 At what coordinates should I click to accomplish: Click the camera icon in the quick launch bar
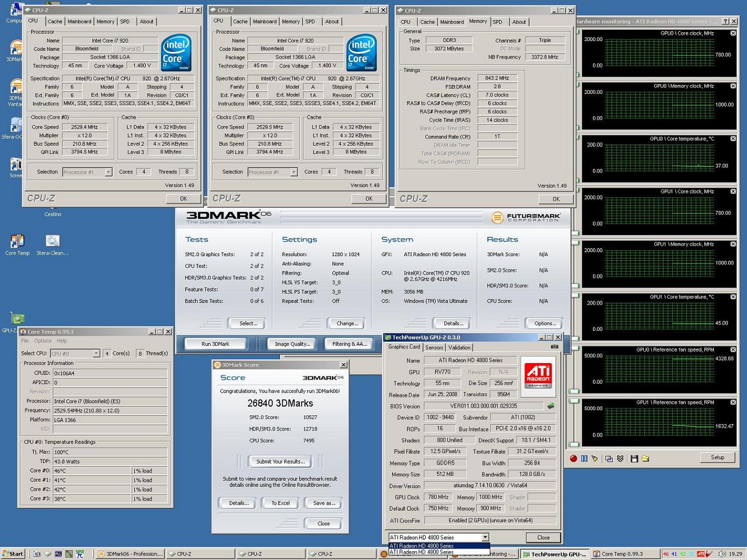(37, 554)
